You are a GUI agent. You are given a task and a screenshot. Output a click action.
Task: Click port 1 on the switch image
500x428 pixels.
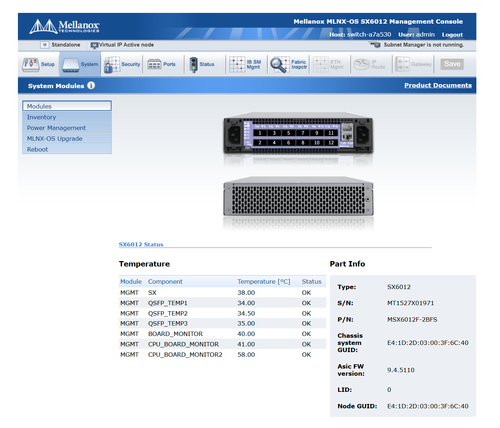point(260,133)
